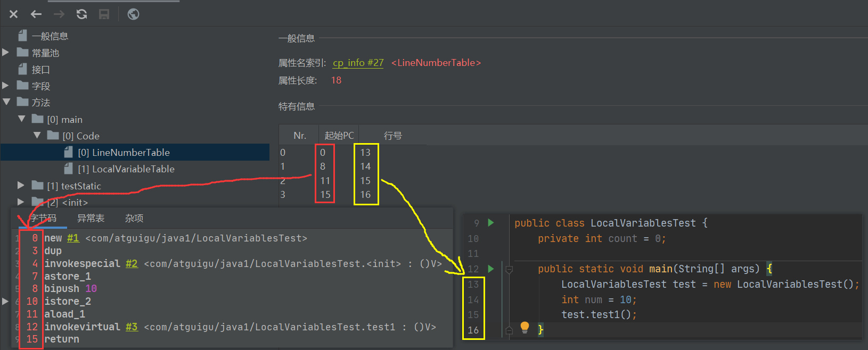868x350 pixels.
Task: Click the 起始PC column header
Action: pos(339,136)
